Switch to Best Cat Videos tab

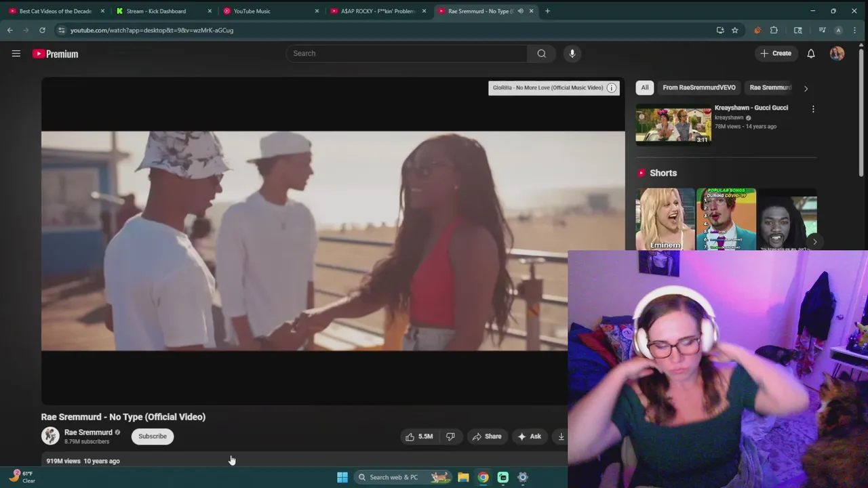pyautogui.click(x=55, y=11)
